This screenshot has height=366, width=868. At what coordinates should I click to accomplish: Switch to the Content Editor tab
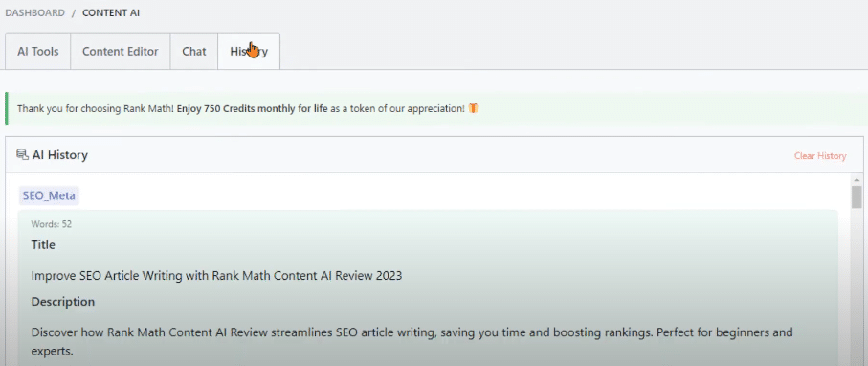pos(121,52)
